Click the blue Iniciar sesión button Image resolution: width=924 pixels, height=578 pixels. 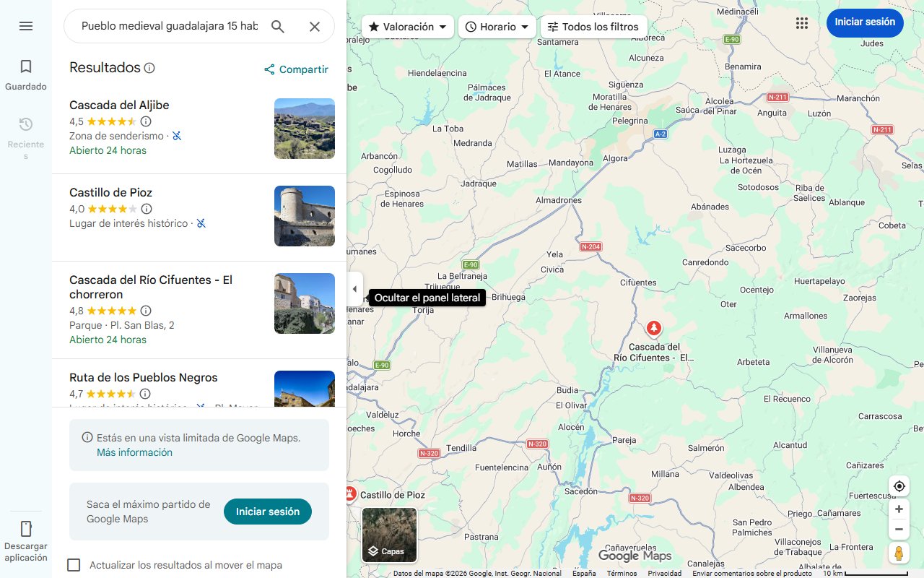865,22
